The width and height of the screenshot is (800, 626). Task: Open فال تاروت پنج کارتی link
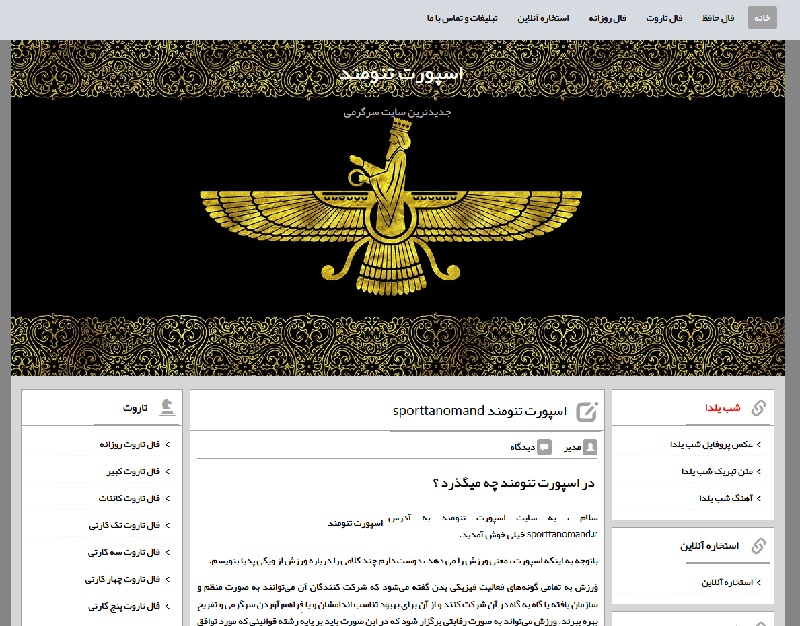tap(123, 607)
